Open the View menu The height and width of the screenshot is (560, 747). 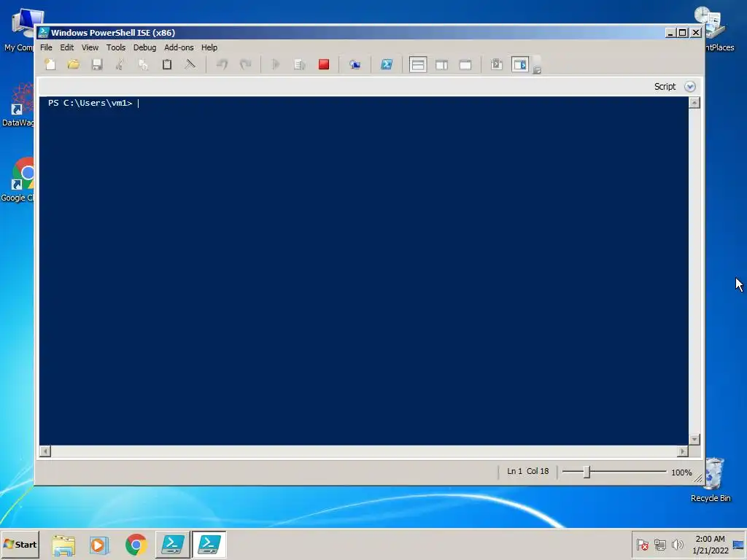pyautogui.click(x=90, y=47)
